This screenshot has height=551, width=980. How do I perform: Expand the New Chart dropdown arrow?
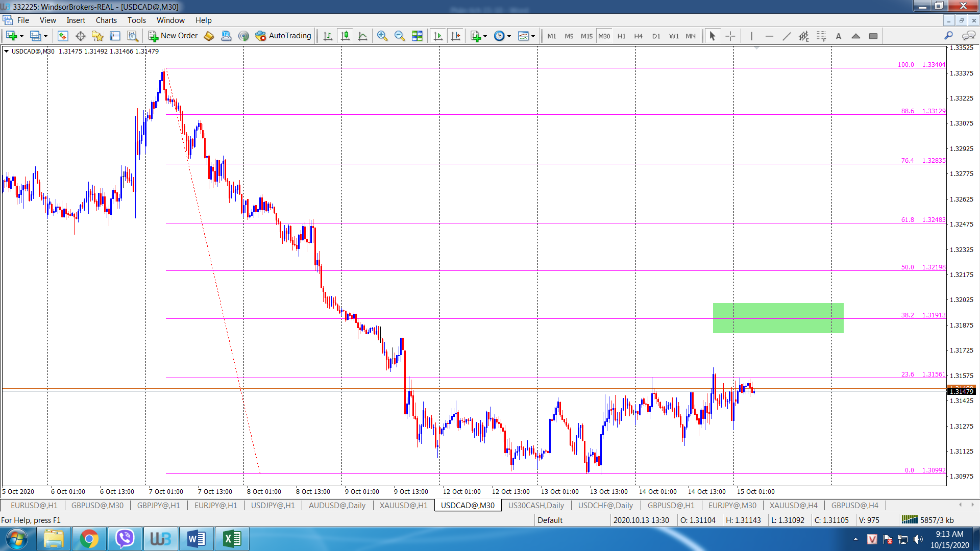pyautogui.click(x=21, y=36)
